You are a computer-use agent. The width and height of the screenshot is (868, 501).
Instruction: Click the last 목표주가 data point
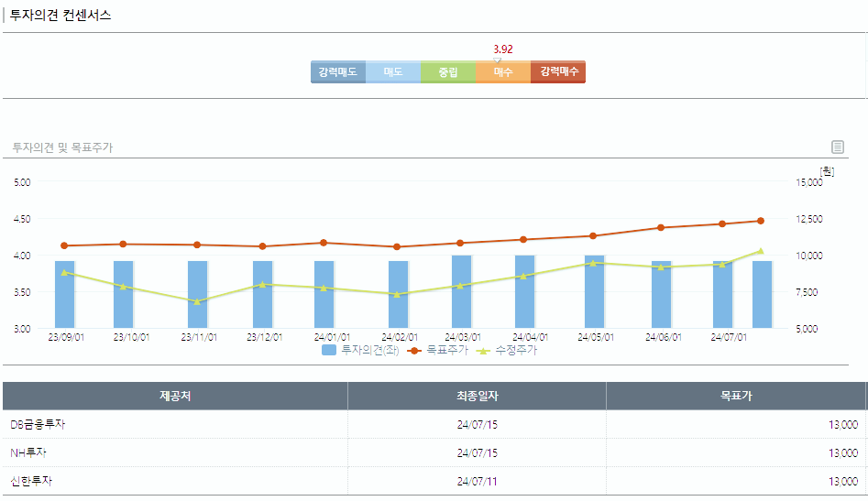click(x=761, y=221)
